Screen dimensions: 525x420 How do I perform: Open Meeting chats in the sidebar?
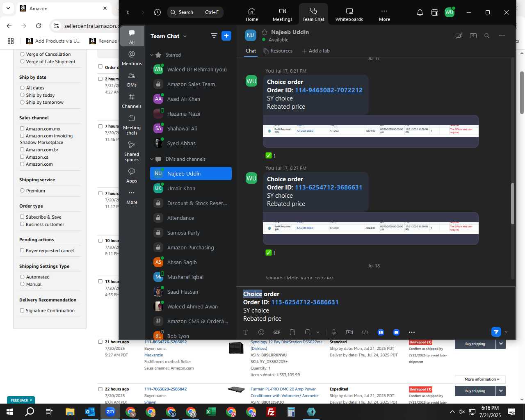coord(132,125)
